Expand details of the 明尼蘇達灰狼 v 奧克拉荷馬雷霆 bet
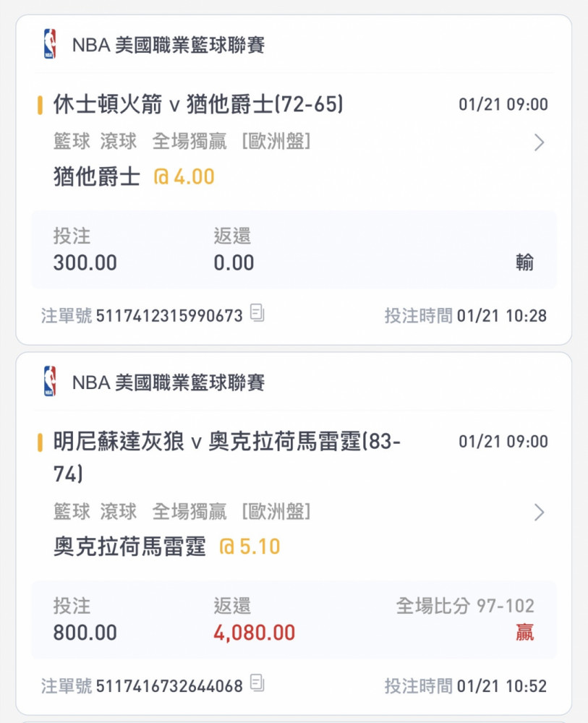The image size is (588, 723). [538, 513]
